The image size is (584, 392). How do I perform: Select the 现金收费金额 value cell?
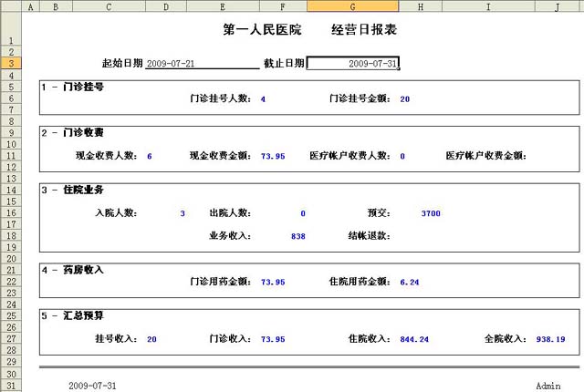coord(273,156)
